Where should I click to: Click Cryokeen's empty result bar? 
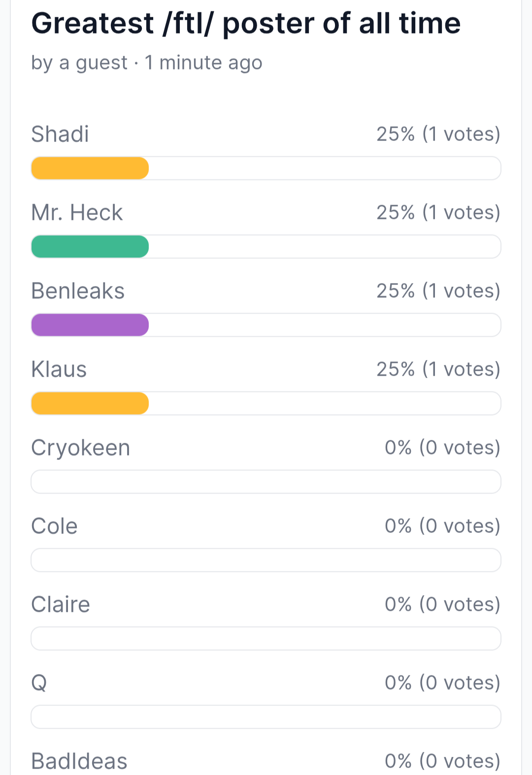(266, 482)
